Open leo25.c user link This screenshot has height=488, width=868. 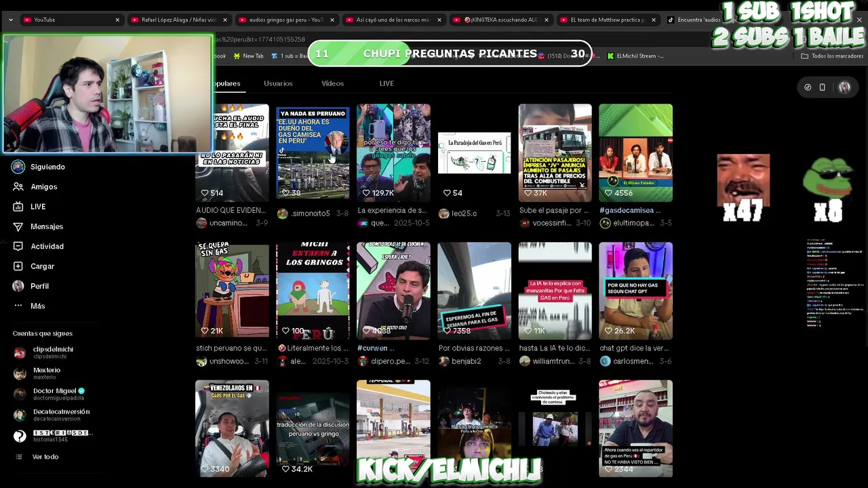coord(457,213)
